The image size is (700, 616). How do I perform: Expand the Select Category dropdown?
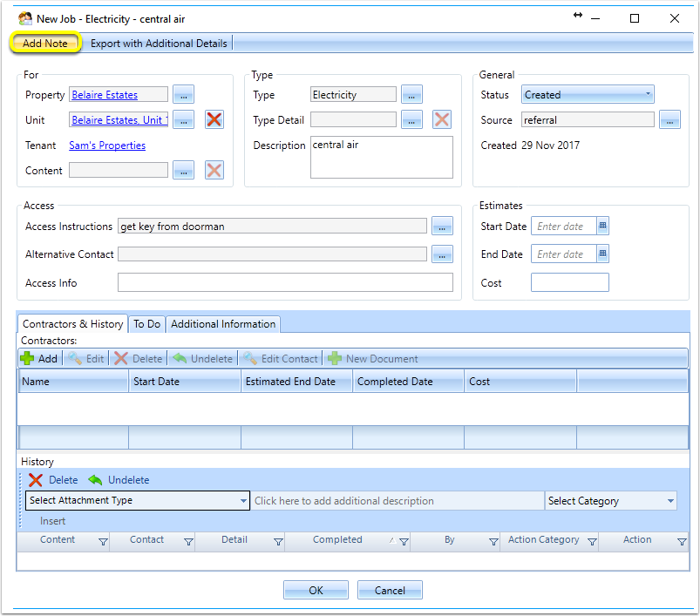611,501
